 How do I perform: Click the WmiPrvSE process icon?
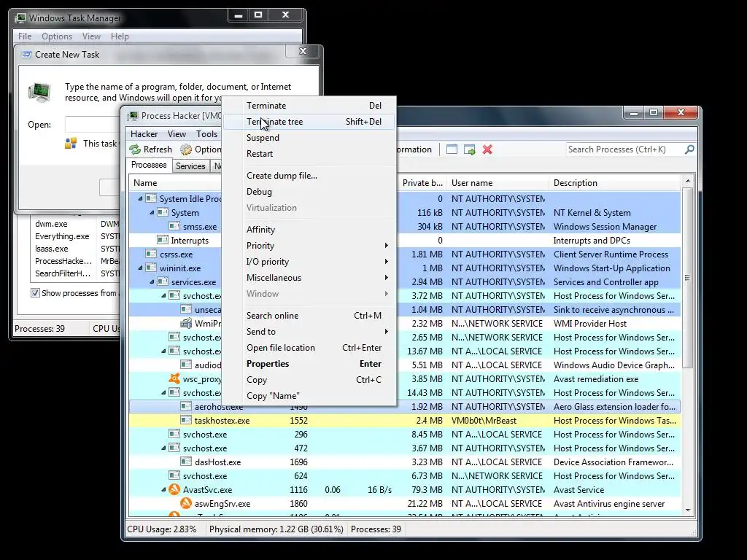[x=186, y=323]
